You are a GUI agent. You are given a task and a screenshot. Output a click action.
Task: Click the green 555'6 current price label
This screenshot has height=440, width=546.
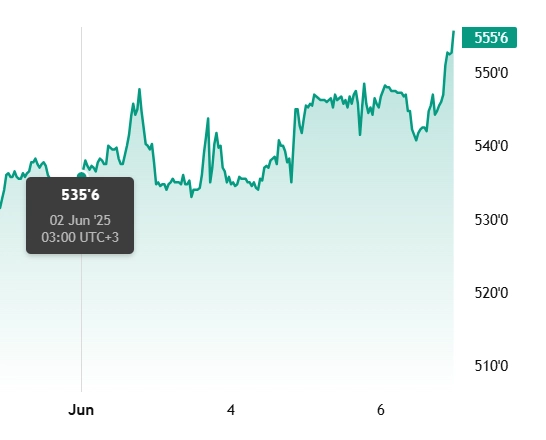489,37
